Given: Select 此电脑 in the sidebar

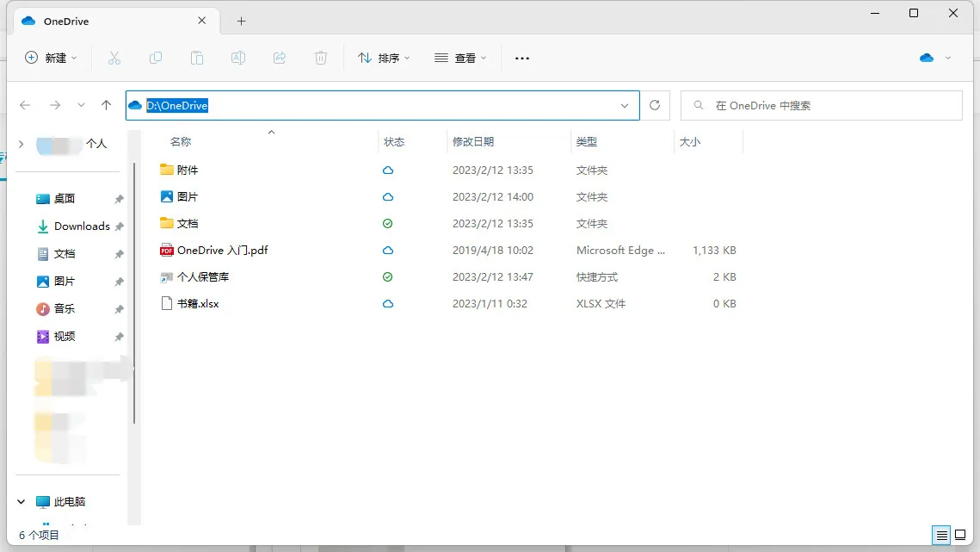Looking at the screenshot, I should (x=70, y=502).
